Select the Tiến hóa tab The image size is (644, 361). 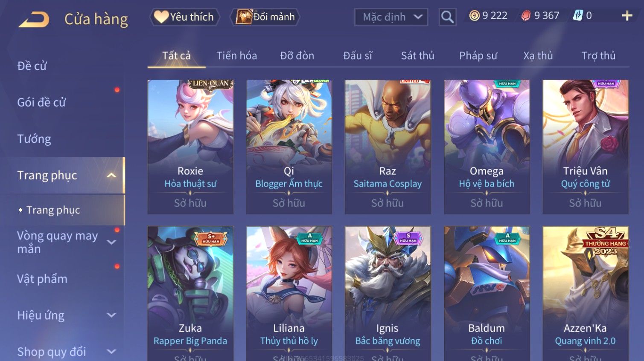[236, 55]
